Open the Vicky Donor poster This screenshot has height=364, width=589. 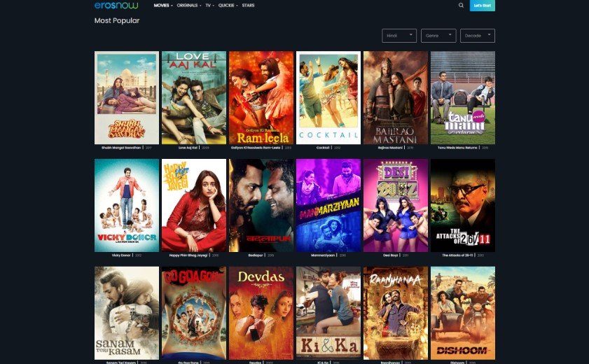click(x=127, y=205)
